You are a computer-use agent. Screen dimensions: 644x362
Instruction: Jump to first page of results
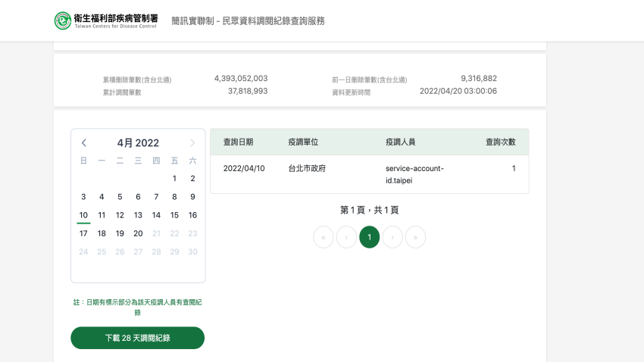click(x=324, y=237)
